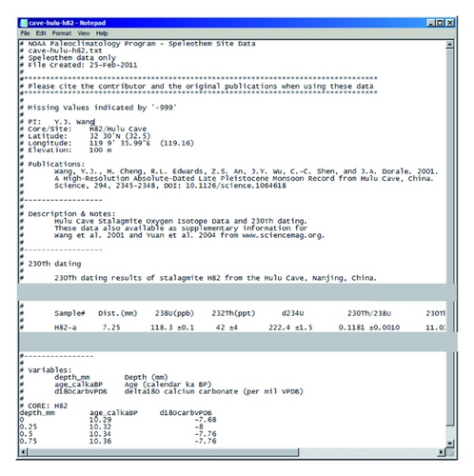Open the Edit menu
474x476 pixels.
pyautogui.click(x=41, y=33)
